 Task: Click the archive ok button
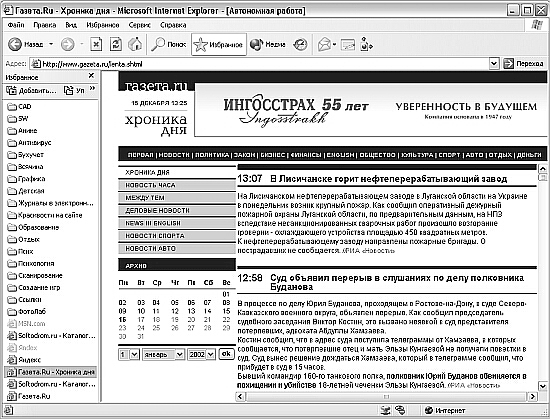[x=226, y=354]
